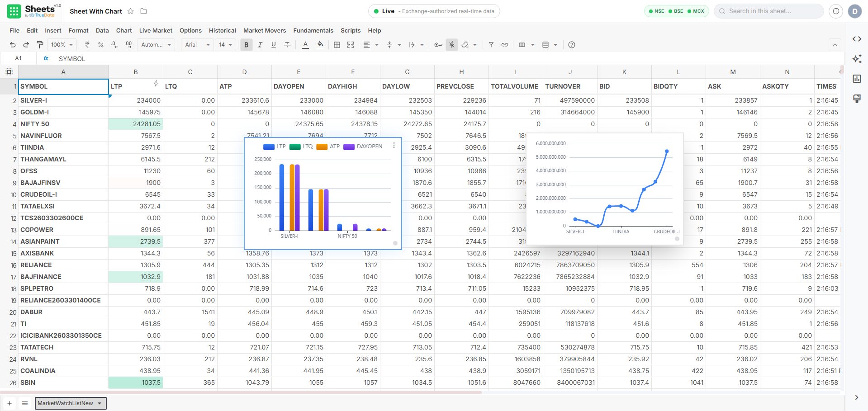Click the freeze columns icon
868x411 pixels.
tap(522, 45)
